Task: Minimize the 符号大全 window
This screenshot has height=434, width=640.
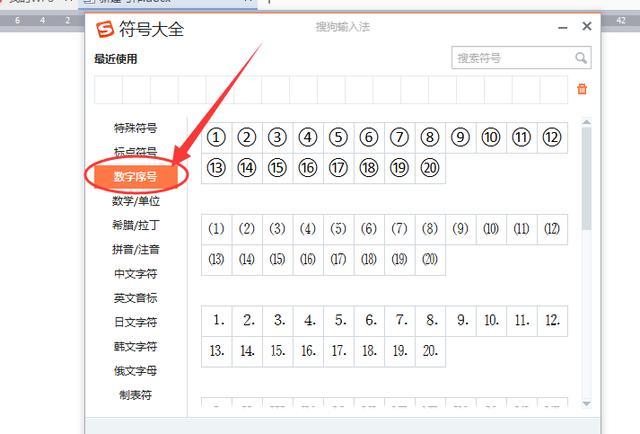Action: click(x=562, y=27)
